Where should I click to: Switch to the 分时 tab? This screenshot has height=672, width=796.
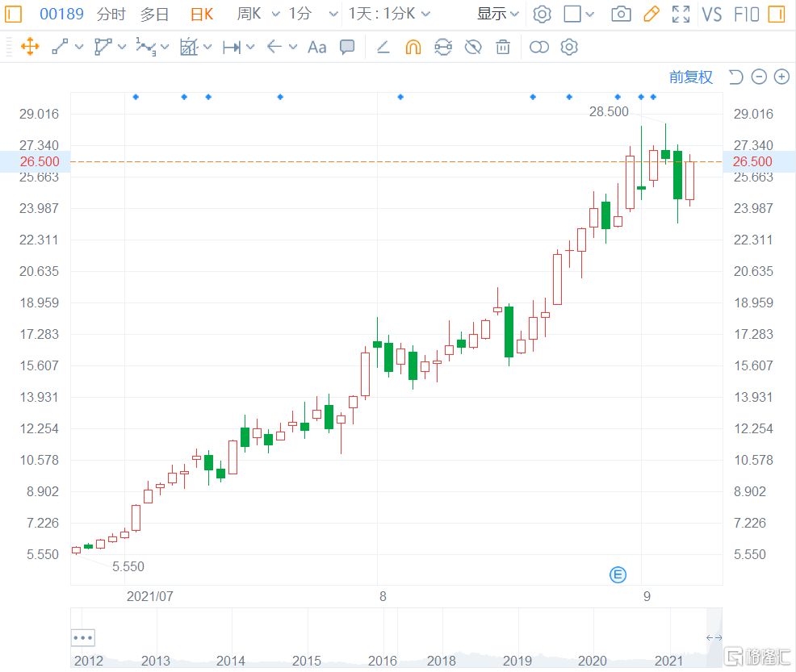coord(111,14)
